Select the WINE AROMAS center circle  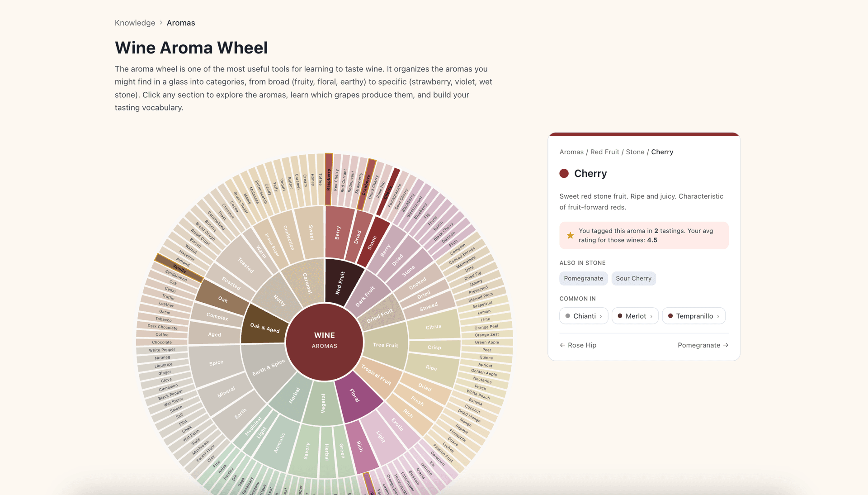[x=324, y=340]
